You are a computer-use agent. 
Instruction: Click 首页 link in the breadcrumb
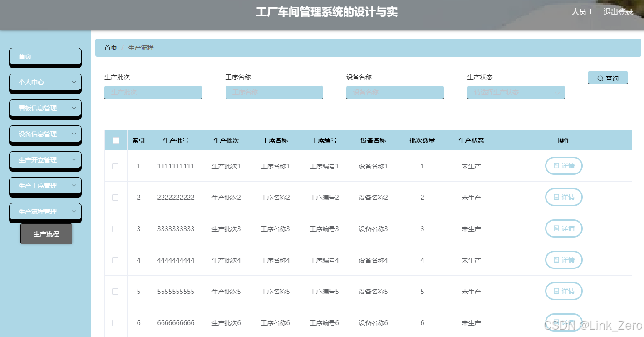tap(110, 47)
